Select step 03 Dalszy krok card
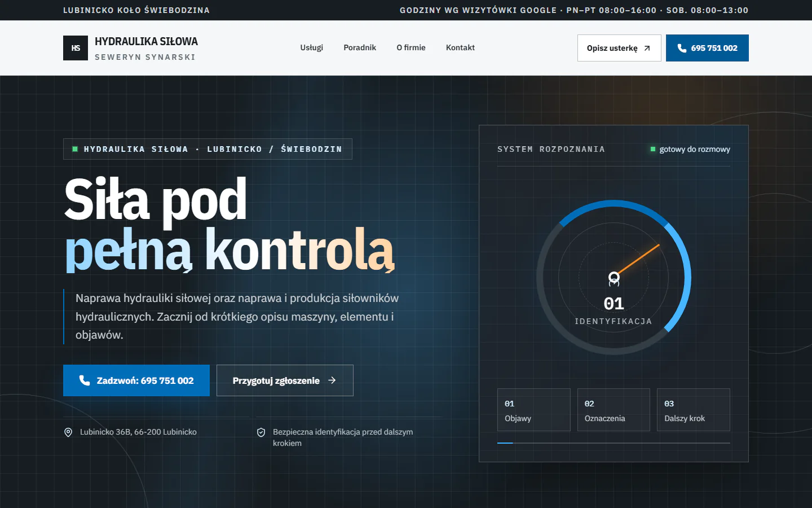 click(x=694, y=410)
